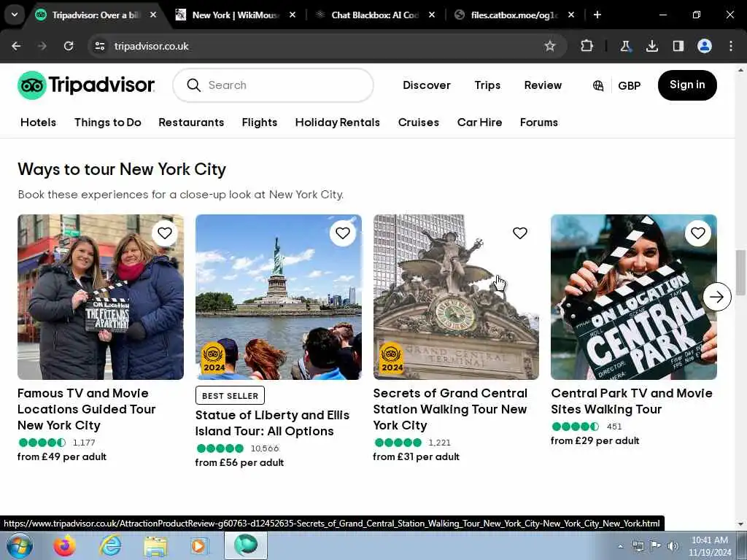This screenshot has width=747, height=560.
Task: Go back with the browser back arrow
Action: point(16,46)
